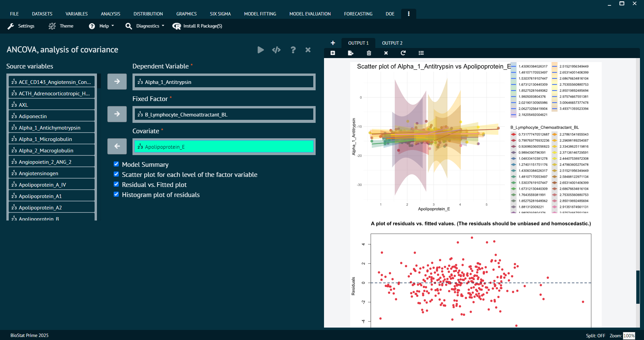Viewport: 644px width, 340px height.
Task: Select Apolipoprotein_A_IV source variable
Action: click(52, 185)
